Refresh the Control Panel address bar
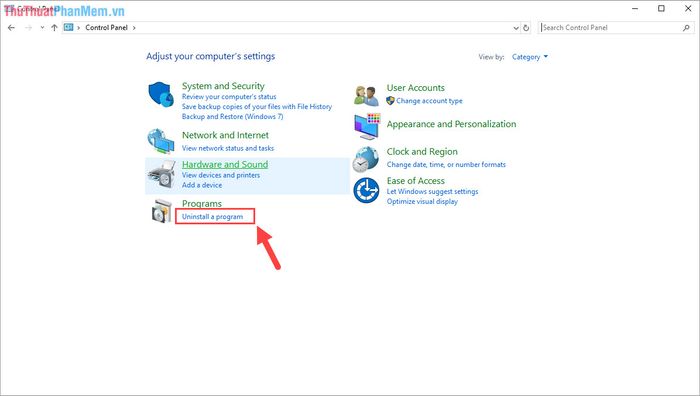700x396 pixels. click(526, 28)
